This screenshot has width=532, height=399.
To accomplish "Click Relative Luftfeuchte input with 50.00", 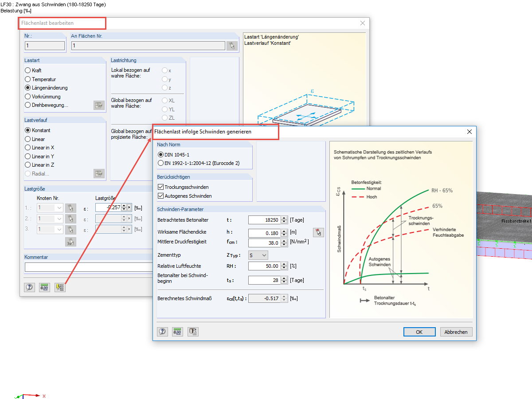I will click(x=264, y=266).
